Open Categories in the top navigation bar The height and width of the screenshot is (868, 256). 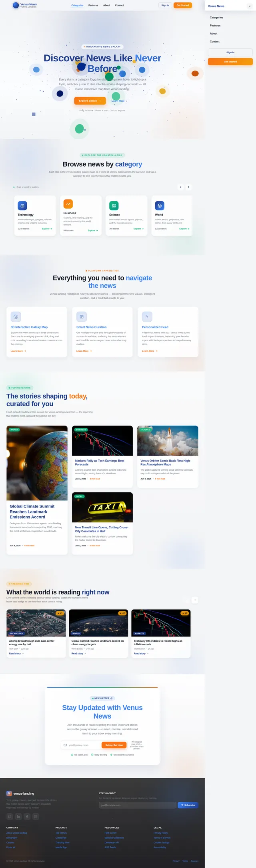click(77, 5)
